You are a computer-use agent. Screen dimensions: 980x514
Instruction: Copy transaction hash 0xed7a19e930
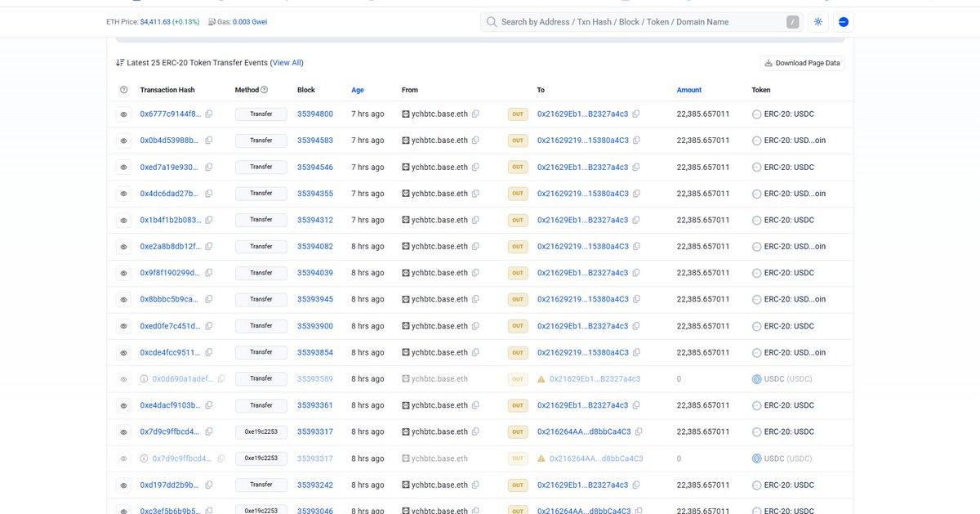(x=209, y=167)
